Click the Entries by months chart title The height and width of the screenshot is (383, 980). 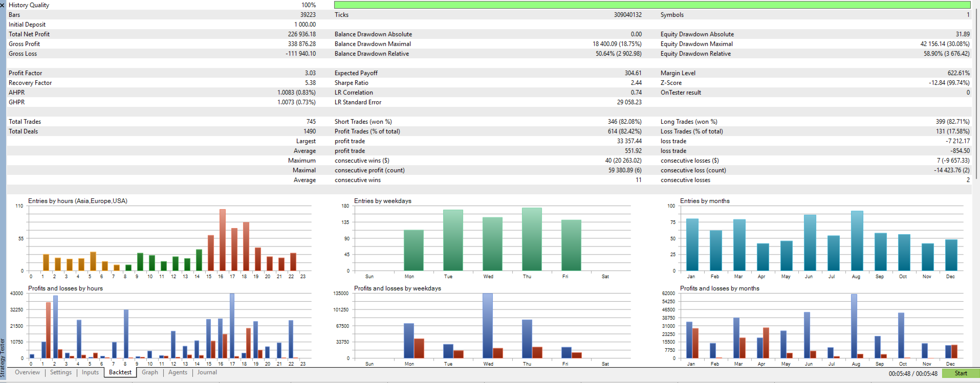705,201
